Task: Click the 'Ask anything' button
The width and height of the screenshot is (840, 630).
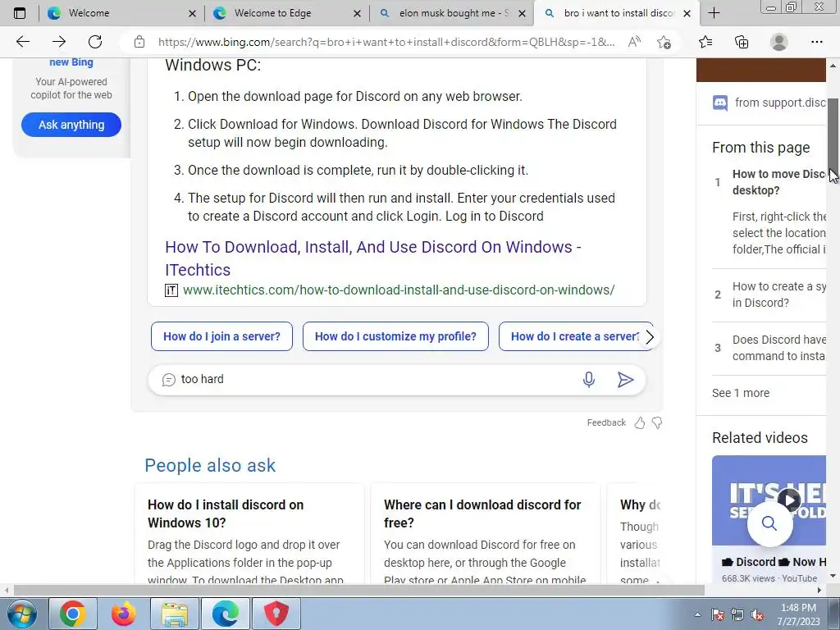Action: click(71, 125)
